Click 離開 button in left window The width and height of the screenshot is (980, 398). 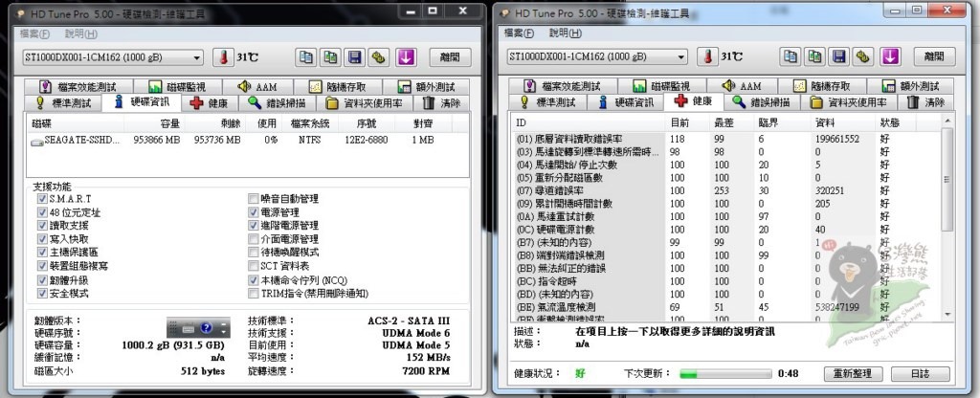450,57
